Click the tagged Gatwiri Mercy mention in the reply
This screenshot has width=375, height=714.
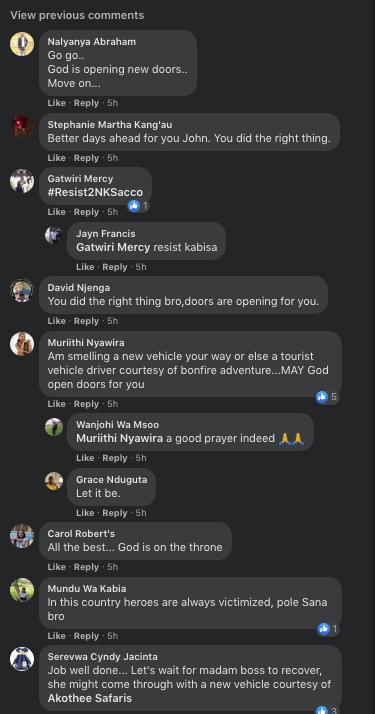[x=113, y=247]
